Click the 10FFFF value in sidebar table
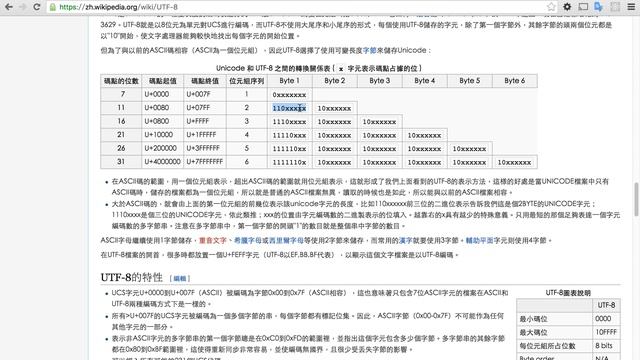640x360 pixels. (x=606, y=332)
